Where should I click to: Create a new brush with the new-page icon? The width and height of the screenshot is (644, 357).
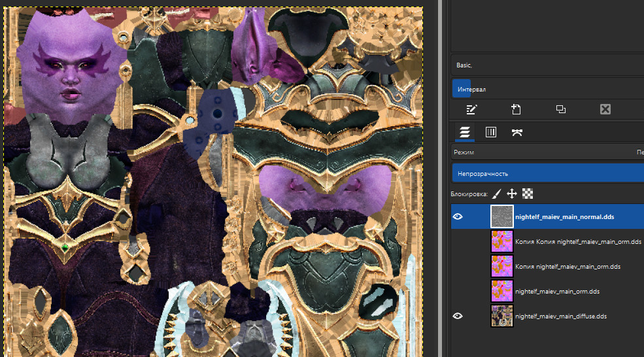pos(516,109)
